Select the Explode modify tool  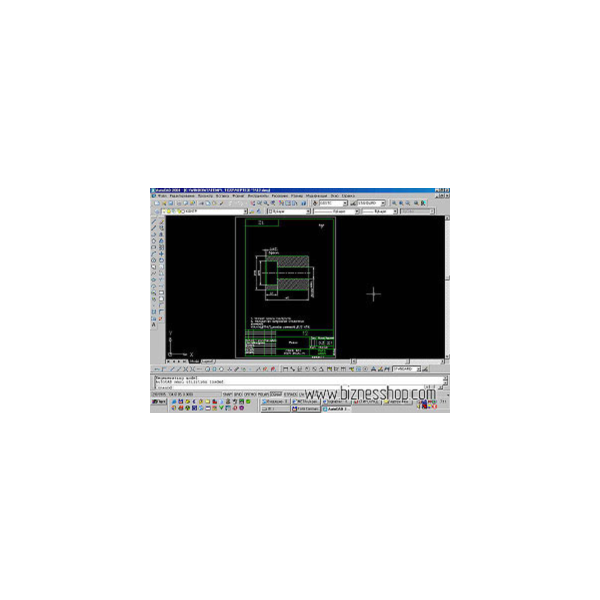(161, 319)
